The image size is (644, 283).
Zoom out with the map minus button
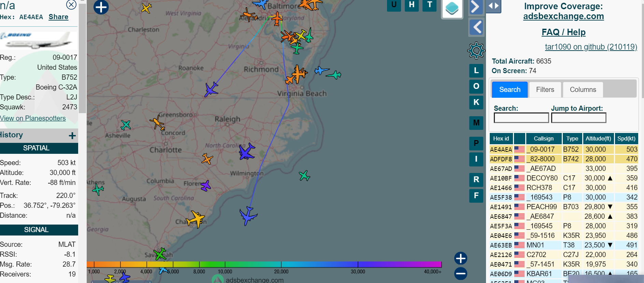461,273
